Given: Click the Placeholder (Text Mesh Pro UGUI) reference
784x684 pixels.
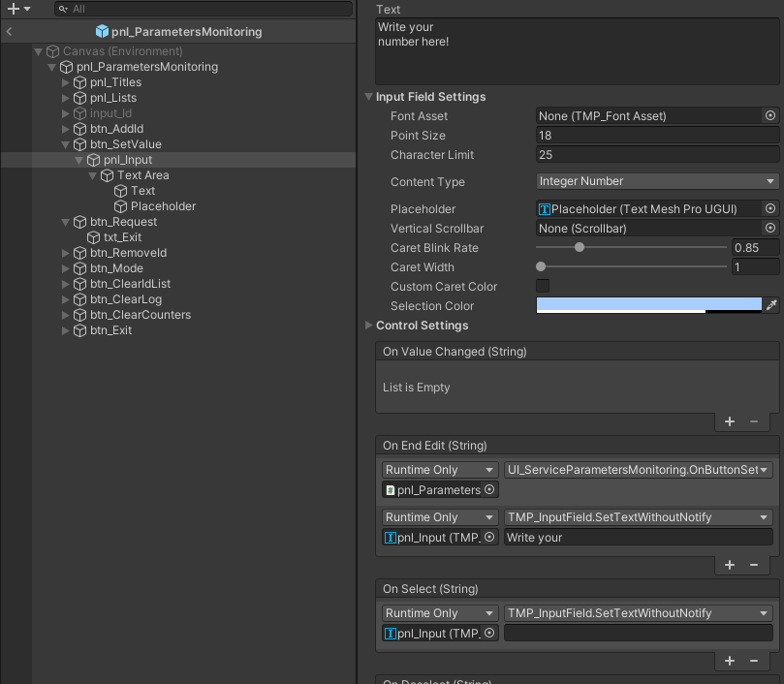Looking at the screenshot, I should coord(649,209).
